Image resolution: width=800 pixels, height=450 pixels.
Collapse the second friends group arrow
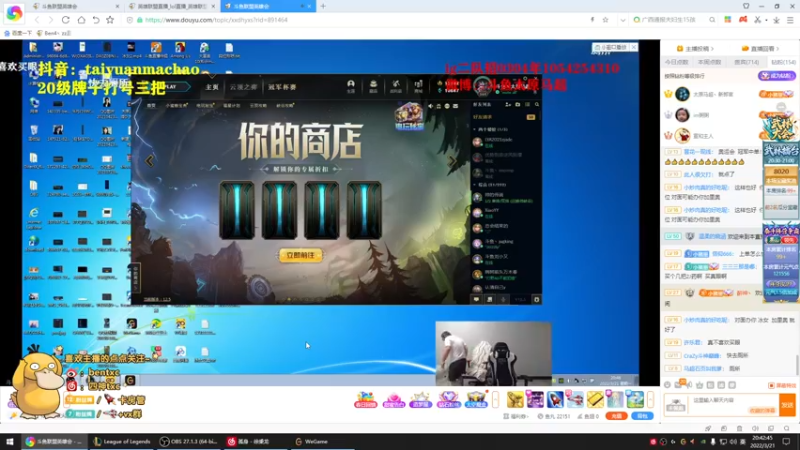[x=474, y=185]
